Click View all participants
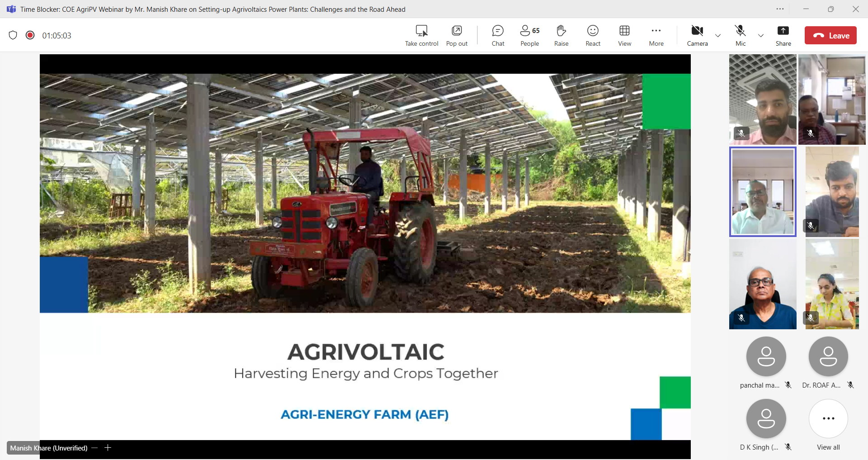 828,424
